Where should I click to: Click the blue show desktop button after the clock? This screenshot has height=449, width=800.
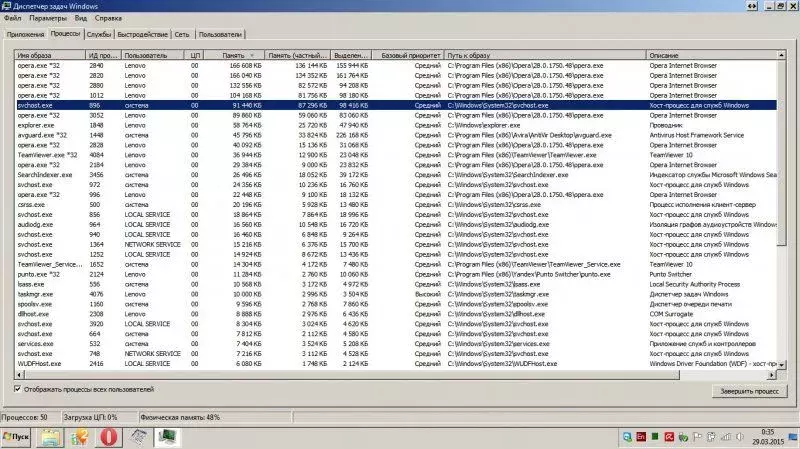point(793,437)
